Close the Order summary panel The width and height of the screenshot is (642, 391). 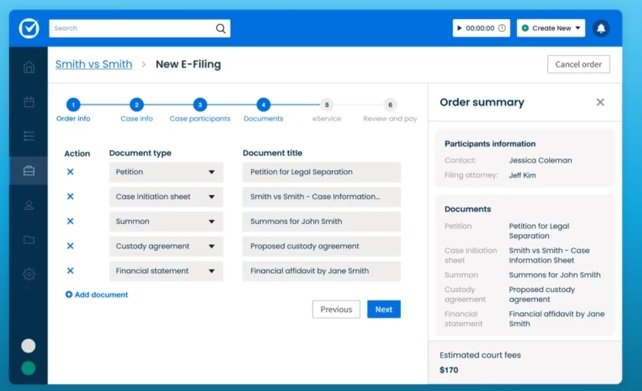point(600,102)
